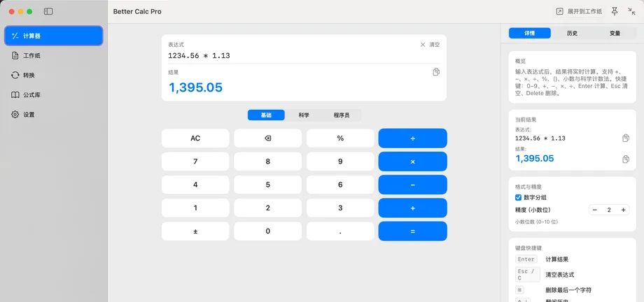The image size is (644, 302).
Task: Click the 展开到工作纸 button
Action: point(579,11)
